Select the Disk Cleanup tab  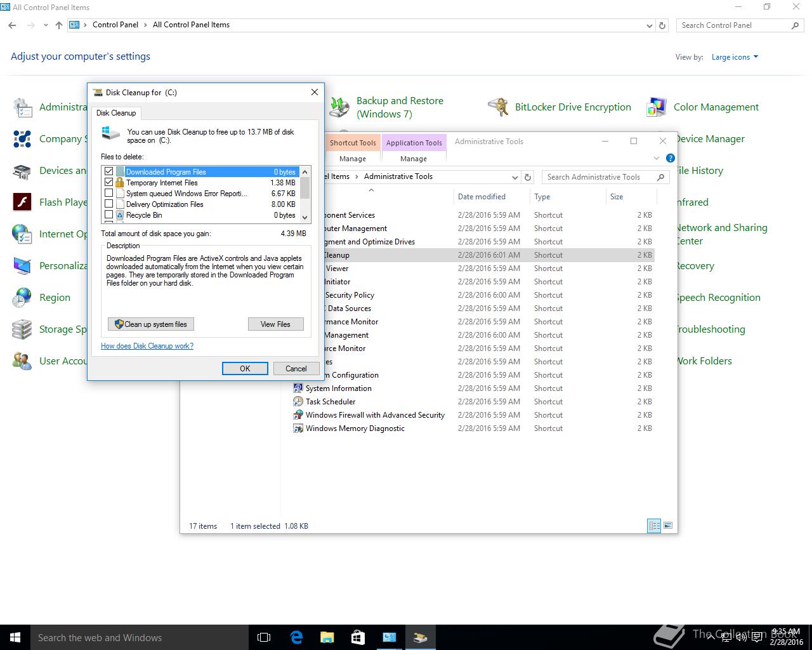[116, 113]
